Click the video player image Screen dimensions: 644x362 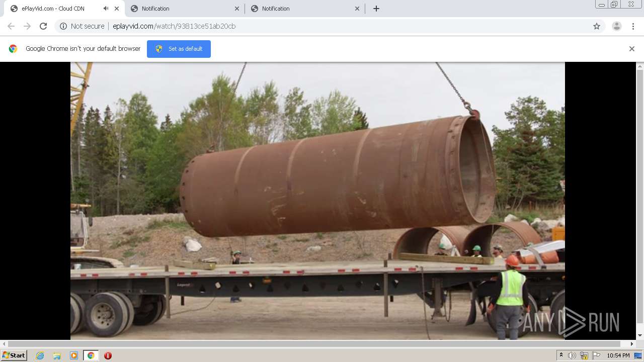point(317,201)
